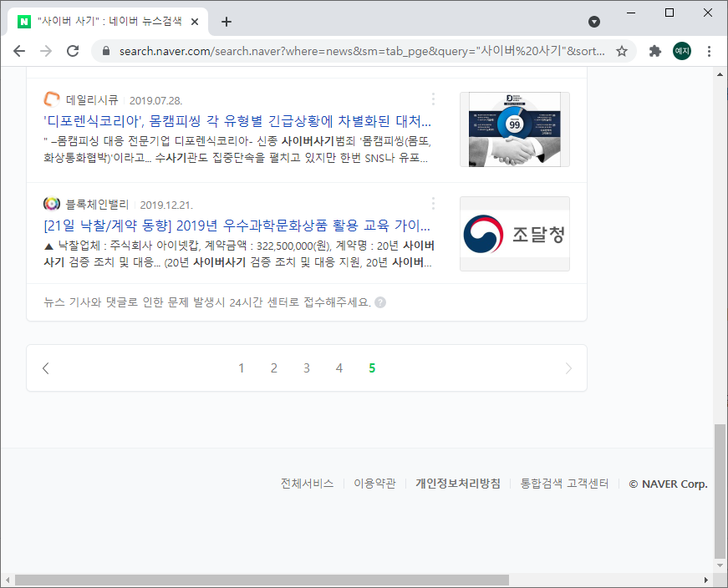Click the address bar URL field
The image size is (728, 588).
click(362, 51)
